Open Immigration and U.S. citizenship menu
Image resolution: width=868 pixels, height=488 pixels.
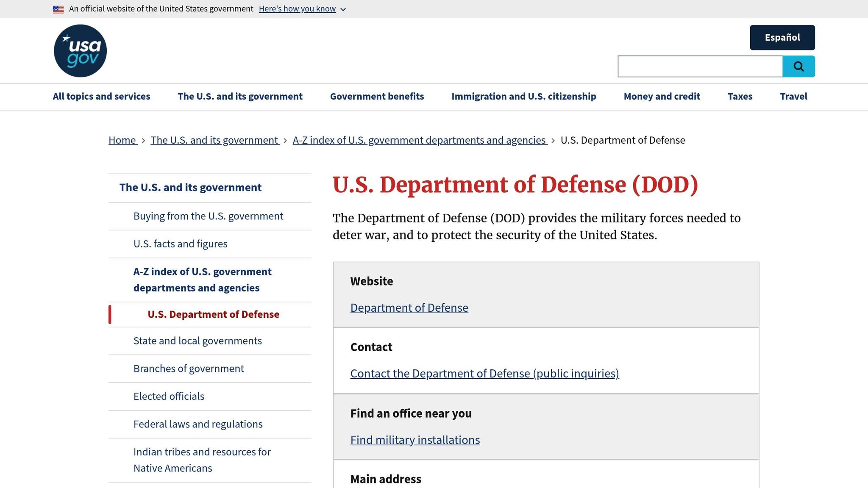[523, 97]
